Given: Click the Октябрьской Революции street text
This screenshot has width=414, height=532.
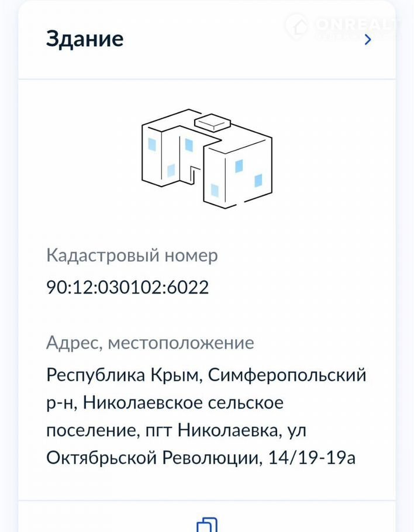Looking at the screenshot, I should click(x=152, y=458).
